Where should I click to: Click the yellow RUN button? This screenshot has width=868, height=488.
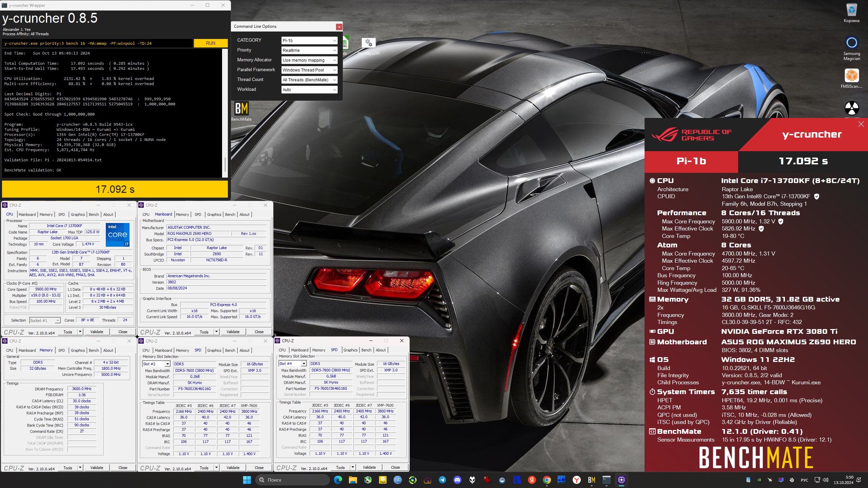211,43
